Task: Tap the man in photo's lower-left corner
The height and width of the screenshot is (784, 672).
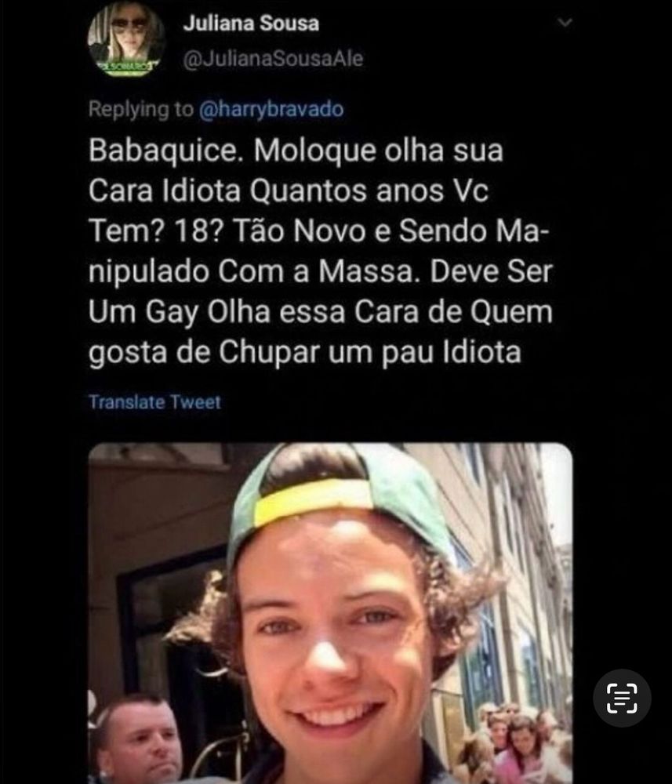Action: tap(136, 739)
